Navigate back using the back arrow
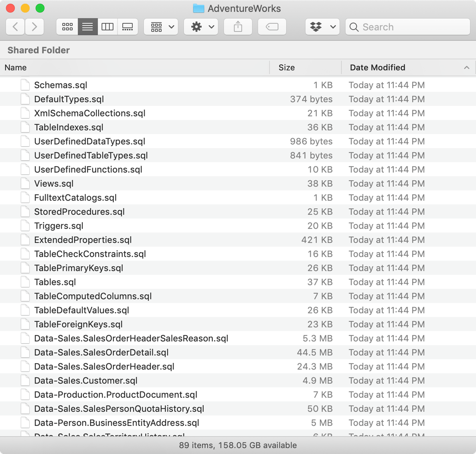The height and width of the screenshot is (454, 476). [x=15, y=27]
